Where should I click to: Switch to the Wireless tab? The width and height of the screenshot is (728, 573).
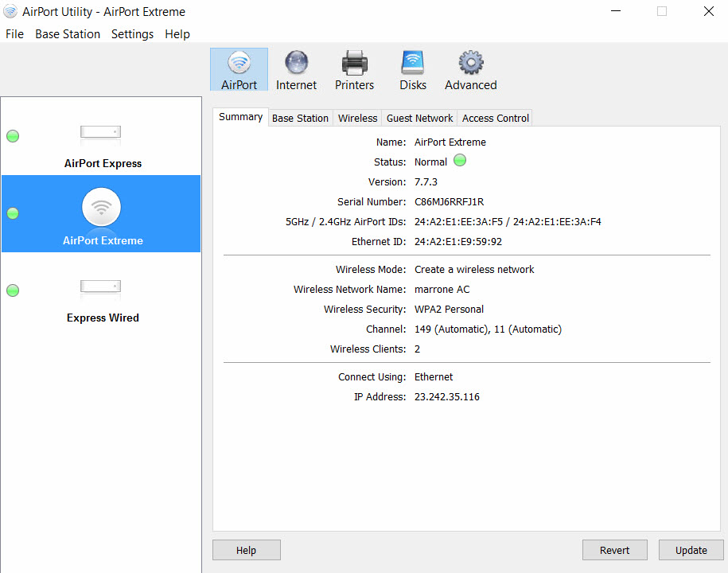coord(357,118)
